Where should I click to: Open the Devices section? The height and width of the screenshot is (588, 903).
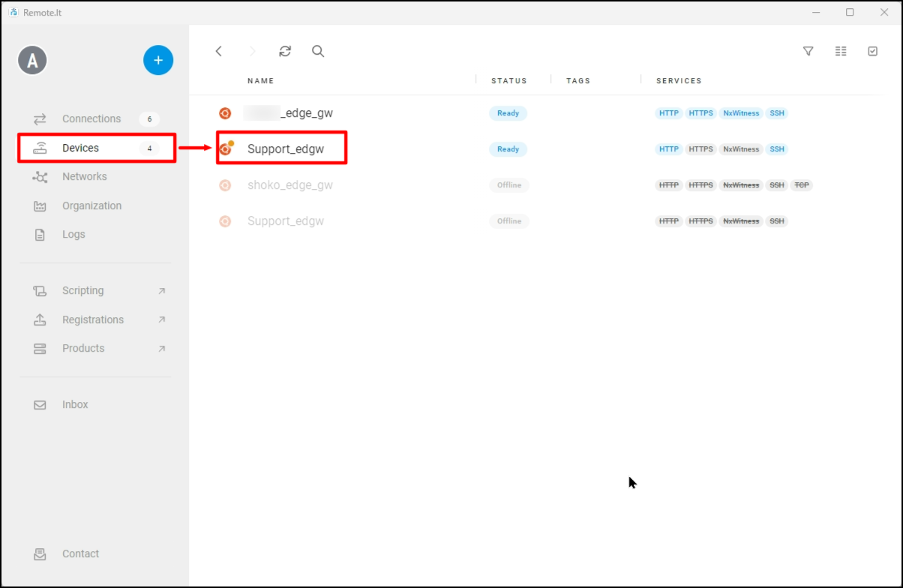(80, 148)
